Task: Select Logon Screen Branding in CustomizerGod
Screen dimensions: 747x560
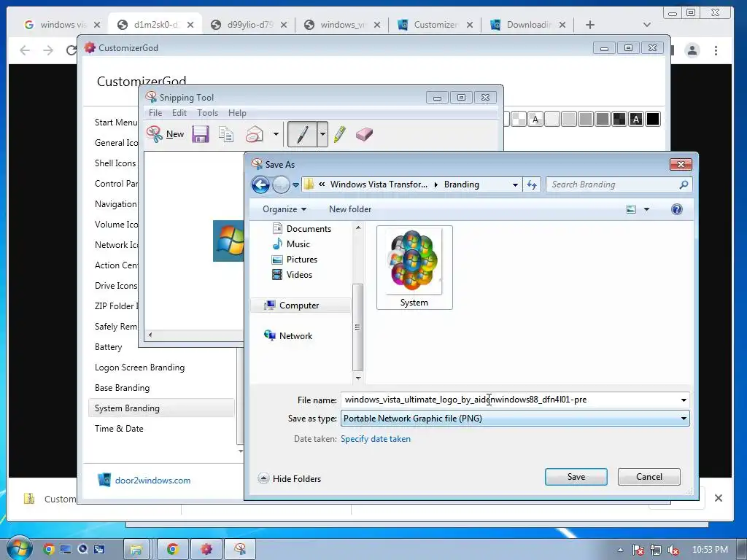Action: pyautogui.click(x=139, y=367)
